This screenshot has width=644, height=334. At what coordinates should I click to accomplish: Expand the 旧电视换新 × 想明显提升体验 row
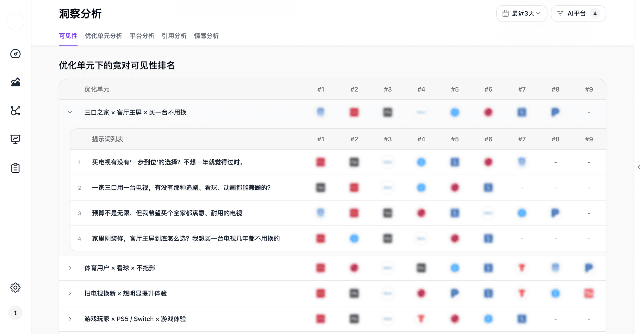[70, 293]
